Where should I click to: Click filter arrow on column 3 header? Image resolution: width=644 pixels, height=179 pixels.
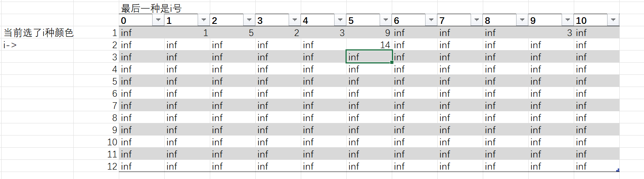(x=295, y=20)
